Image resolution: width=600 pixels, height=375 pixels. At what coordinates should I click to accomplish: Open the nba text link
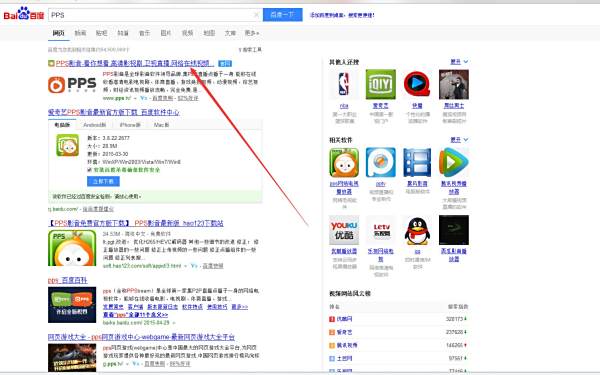coord(344,106)
